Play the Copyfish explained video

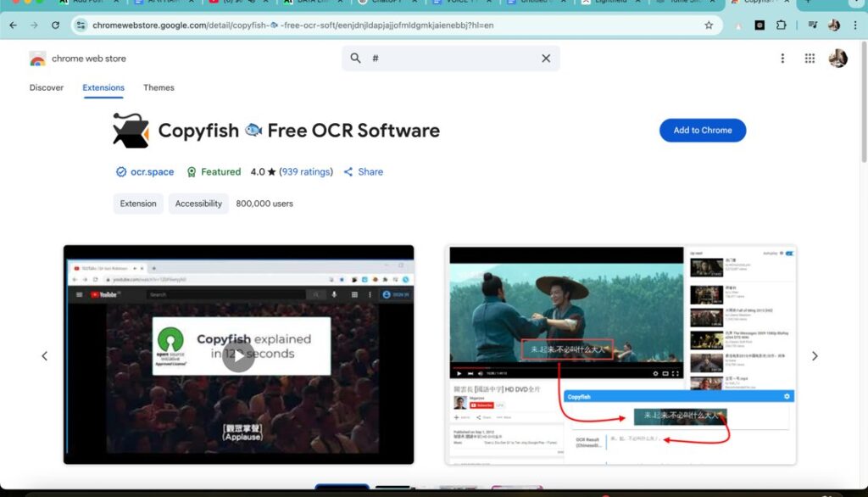[x=238, y=356]
